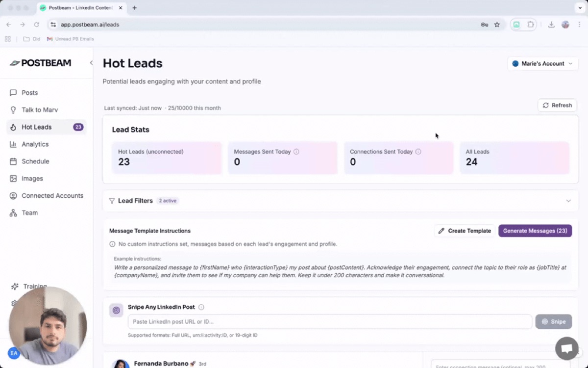Bookmark this page with star icon
Screen dimensions: 588x368
click(497, 25)
